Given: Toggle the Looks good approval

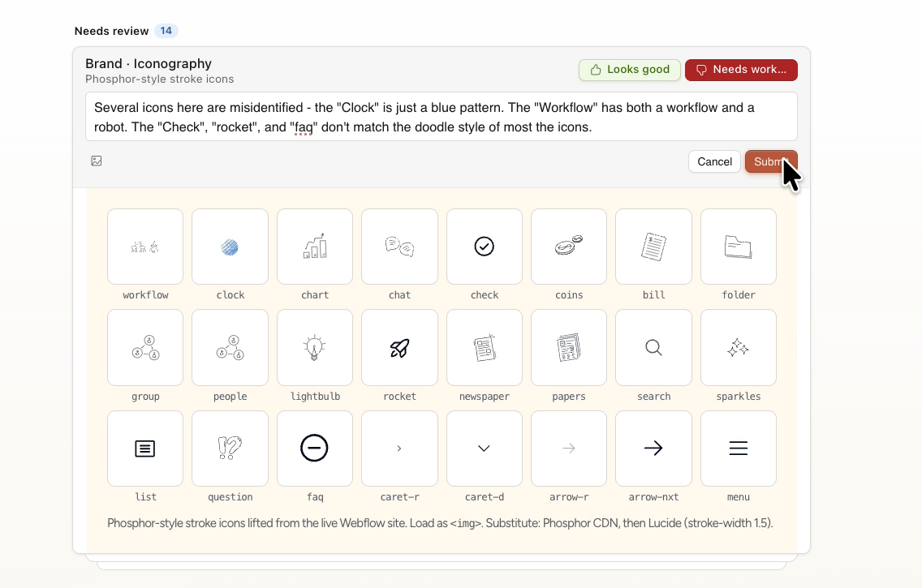Looking at the screenshot, I should click(x=629, y=70).
